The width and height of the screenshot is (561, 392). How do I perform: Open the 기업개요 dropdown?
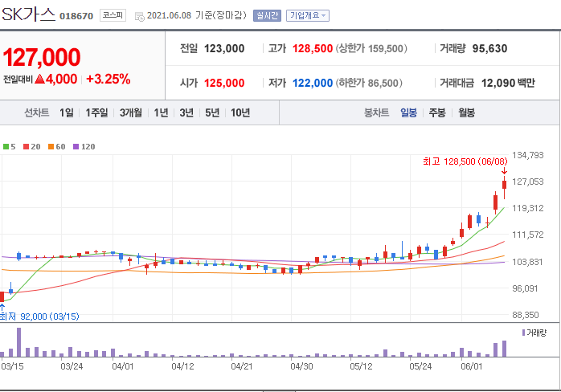(308, 16)
